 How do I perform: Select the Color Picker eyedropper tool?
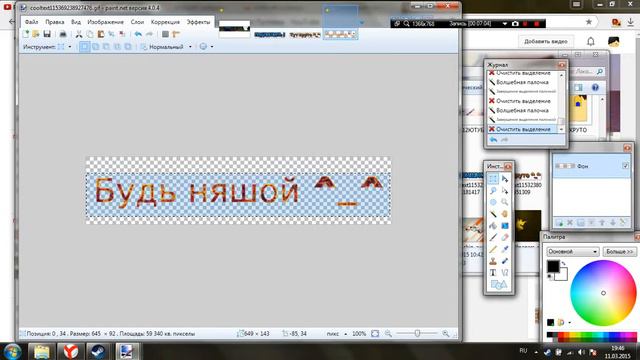point(505,249)
